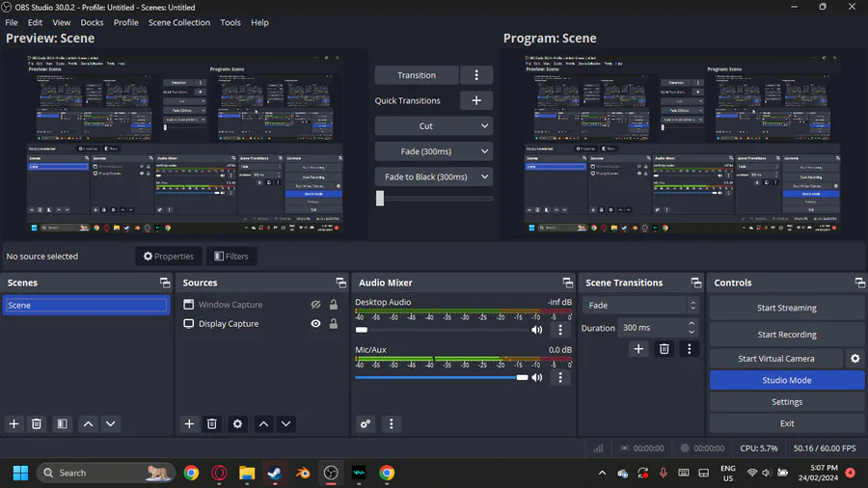Move source down arrow in Sources panel

coord(285,423)
